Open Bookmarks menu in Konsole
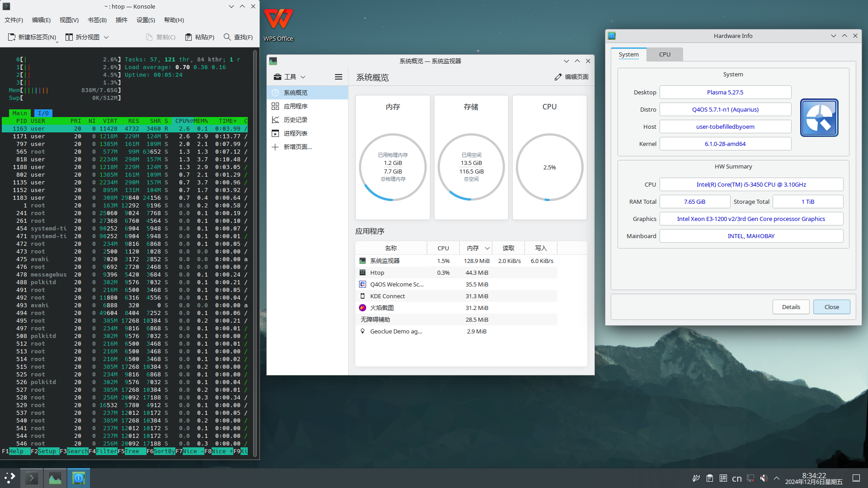The height and width of the screenshot is (488, 868). (x=97, y=20)
